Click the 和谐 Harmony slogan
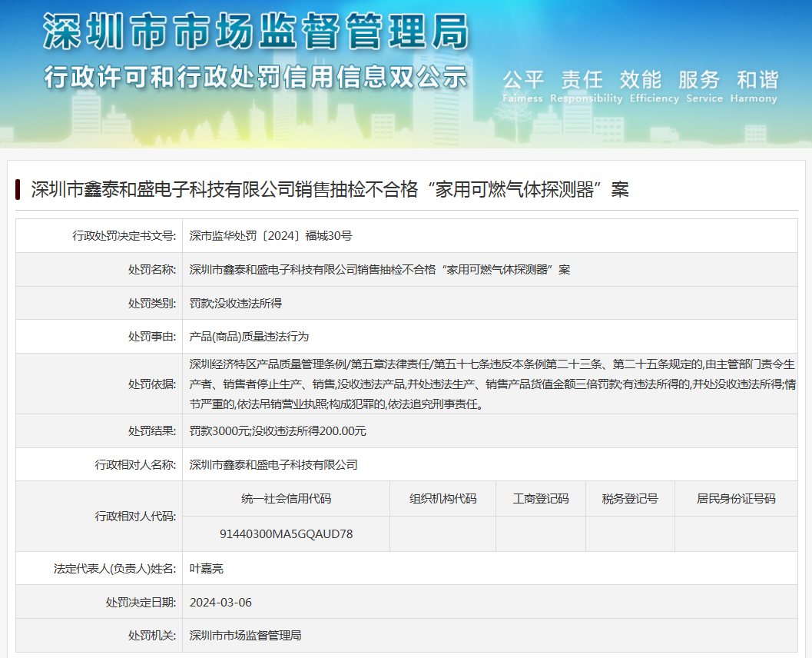Image resolution: width=812 pixels, height=658 pixels. [754, 87]
